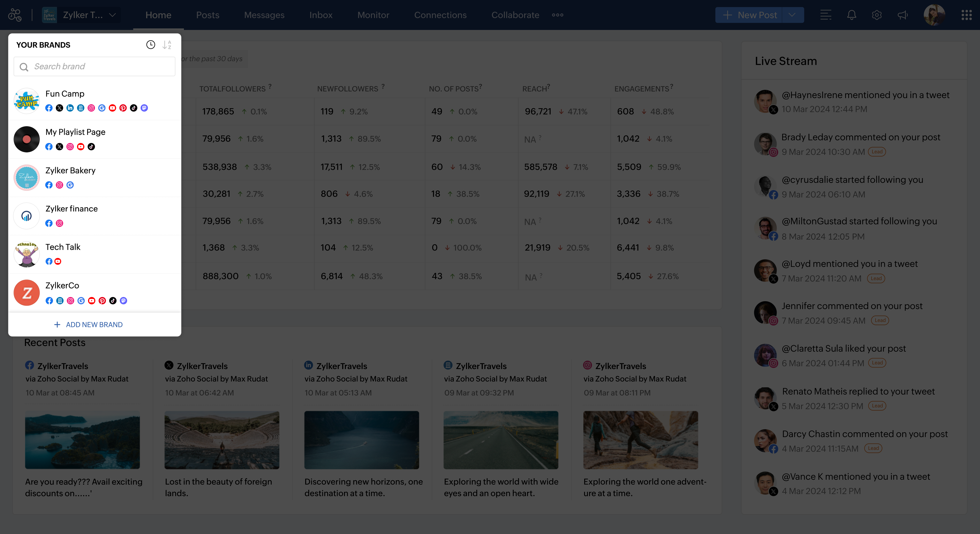The image size is (980, 534).
Task: Select the Tech Talk brand
Action: pos(63,247)
